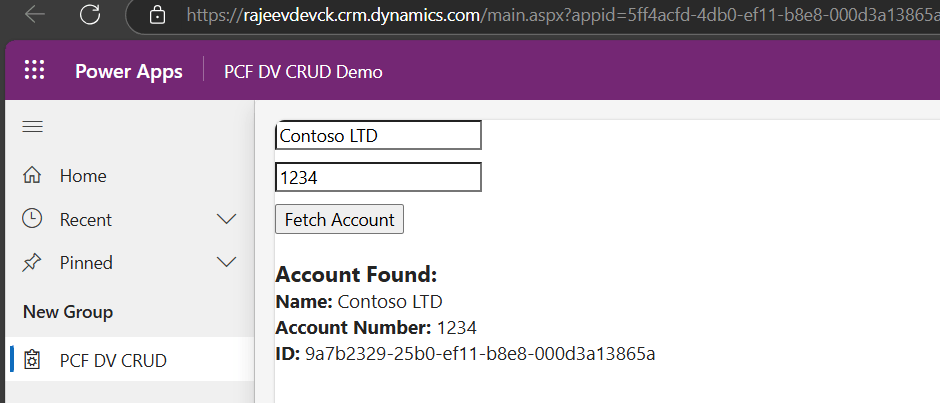The height and width of the screenshot is (403, 940).
Task: Focus the browser URL address bar
Action: tap(550, 15)
